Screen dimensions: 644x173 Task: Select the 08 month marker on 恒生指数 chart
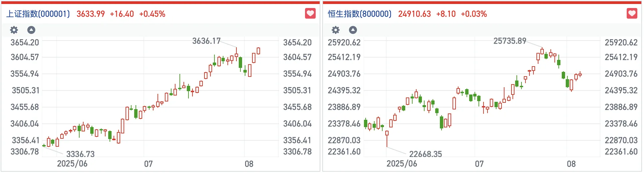[x=571, y=164]
